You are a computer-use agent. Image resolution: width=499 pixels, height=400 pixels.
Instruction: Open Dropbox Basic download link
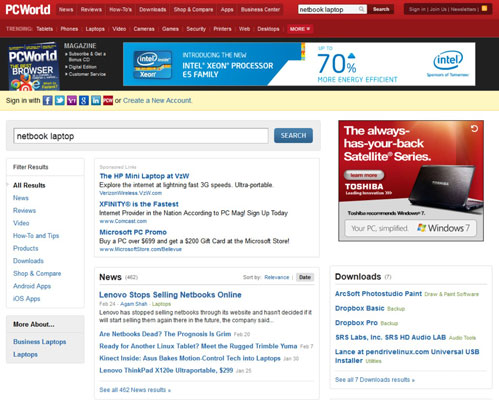pyautogui.click(x=360, y=308)
